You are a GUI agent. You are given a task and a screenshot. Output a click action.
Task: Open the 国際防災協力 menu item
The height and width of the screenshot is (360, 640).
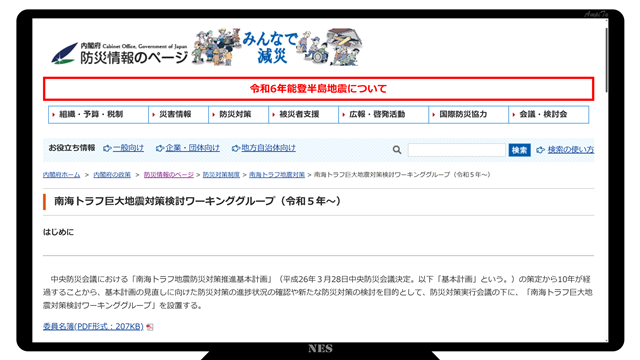coord(469,114)
